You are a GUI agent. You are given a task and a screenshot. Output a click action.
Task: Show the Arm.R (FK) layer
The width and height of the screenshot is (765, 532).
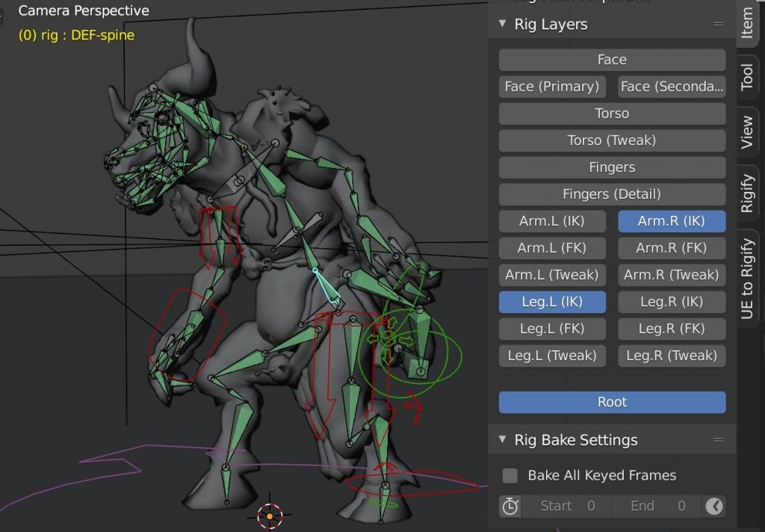(x=672, y=248)
